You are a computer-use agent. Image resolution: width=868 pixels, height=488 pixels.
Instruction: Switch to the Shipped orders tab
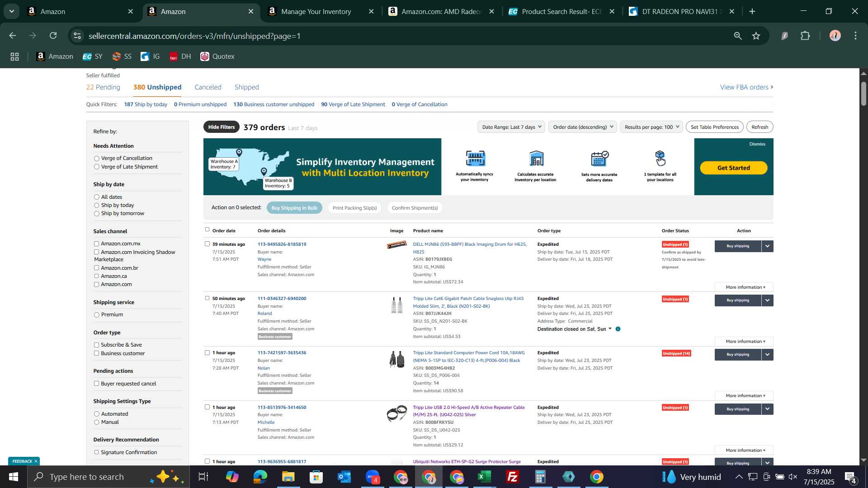pos(247,87)
